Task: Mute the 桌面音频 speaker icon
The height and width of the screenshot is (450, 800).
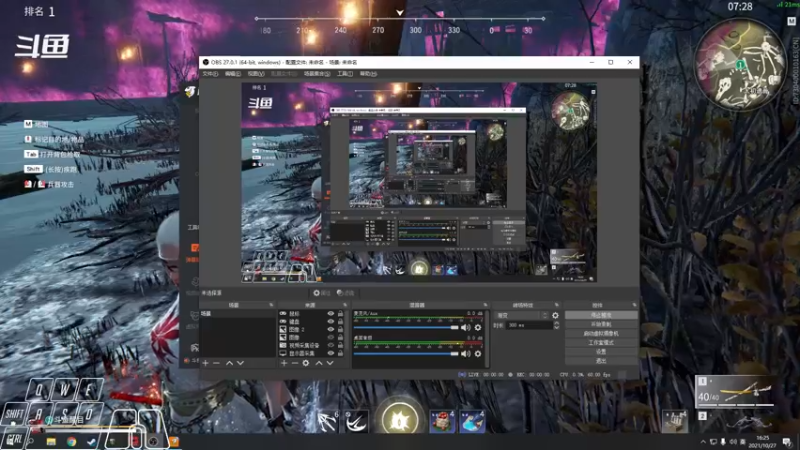Action: tap(465, 354)
